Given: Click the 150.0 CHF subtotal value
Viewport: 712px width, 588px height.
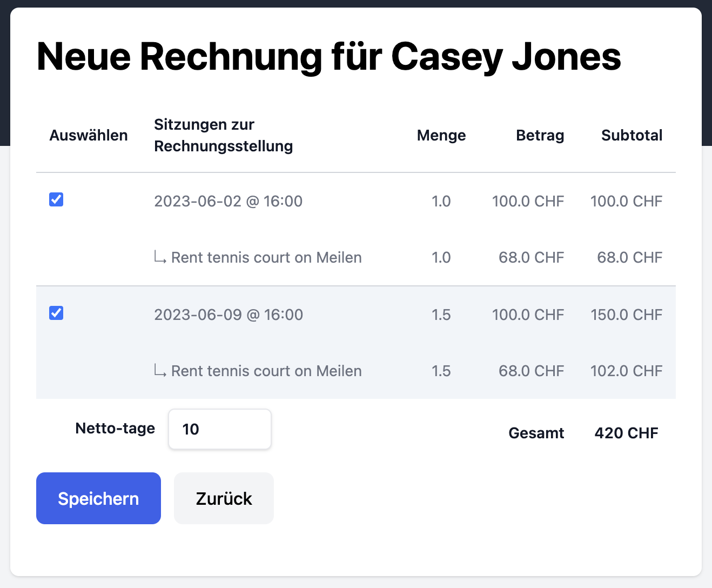Looking at the screenshot, I should coord(626,315).
